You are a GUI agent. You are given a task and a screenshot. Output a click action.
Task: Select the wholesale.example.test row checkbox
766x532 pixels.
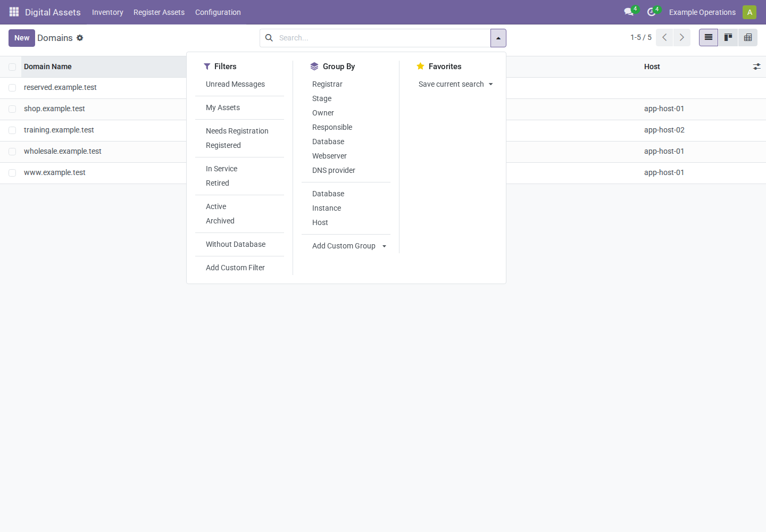tap(12, 152)
